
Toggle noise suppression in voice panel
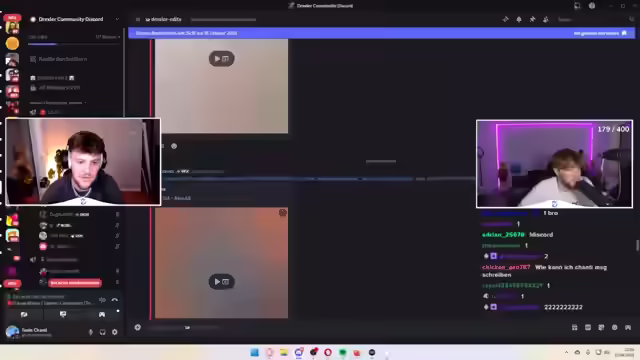click(x=102, y=300)
